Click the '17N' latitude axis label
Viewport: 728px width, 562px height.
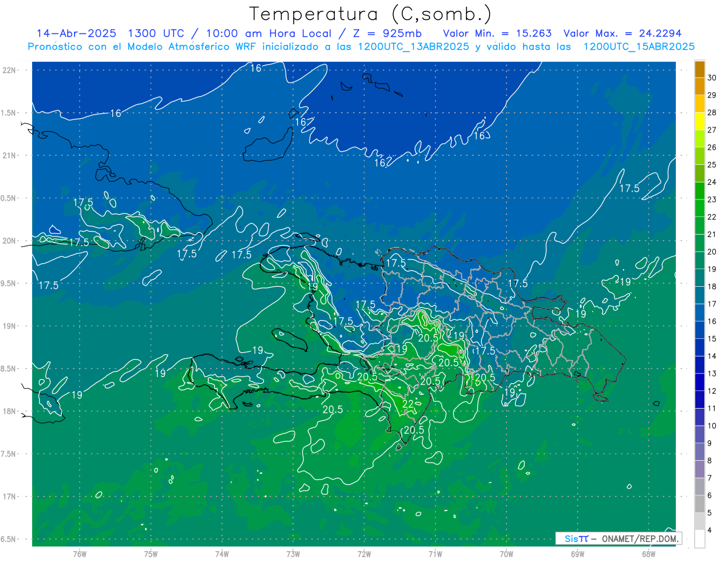(x=10, y=497)
